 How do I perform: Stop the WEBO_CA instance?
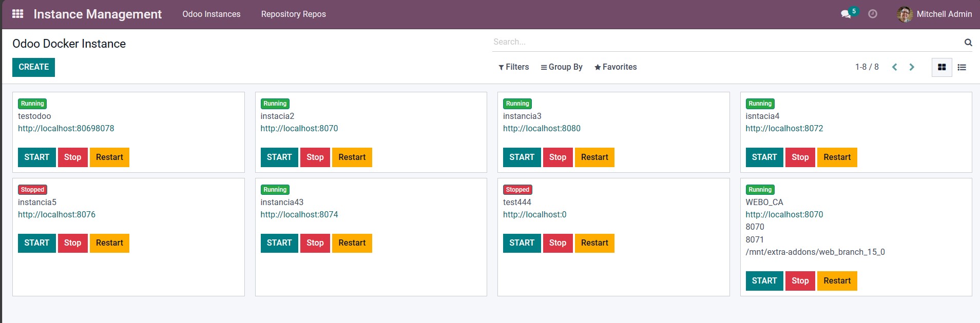[x=800, y=281]
